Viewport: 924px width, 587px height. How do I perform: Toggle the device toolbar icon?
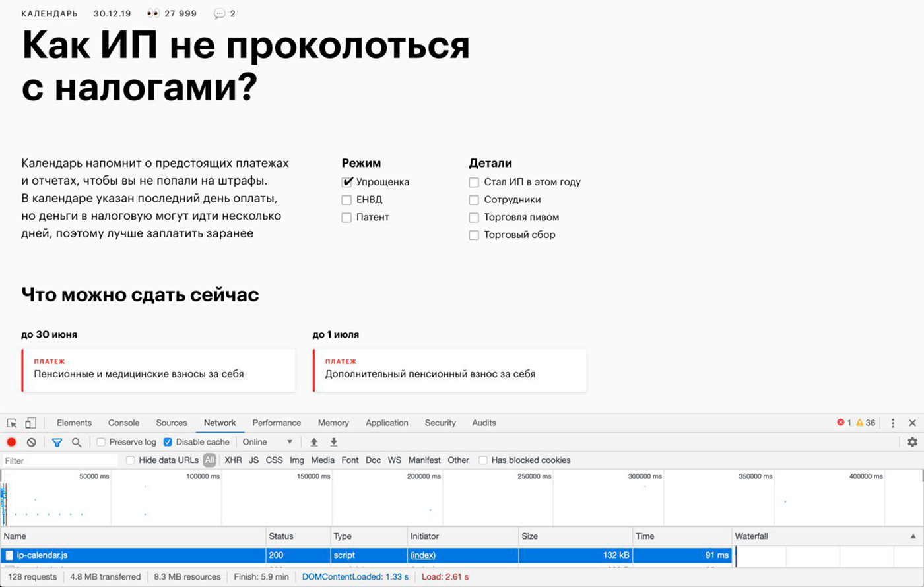pos(30,423)
